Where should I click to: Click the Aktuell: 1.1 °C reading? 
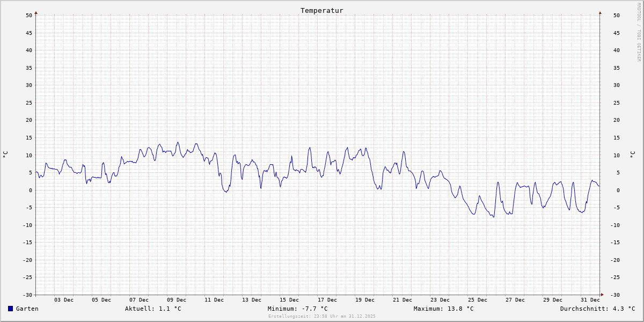pos(153,309)
